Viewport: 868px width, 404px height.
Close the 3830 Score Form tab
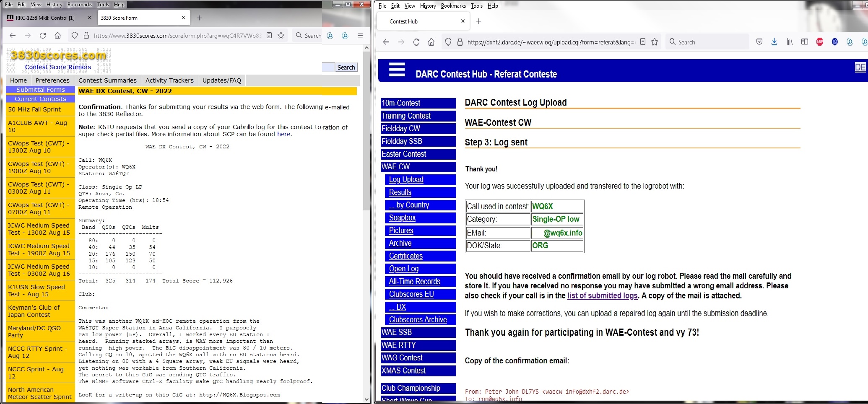click(x=184, y=18)
